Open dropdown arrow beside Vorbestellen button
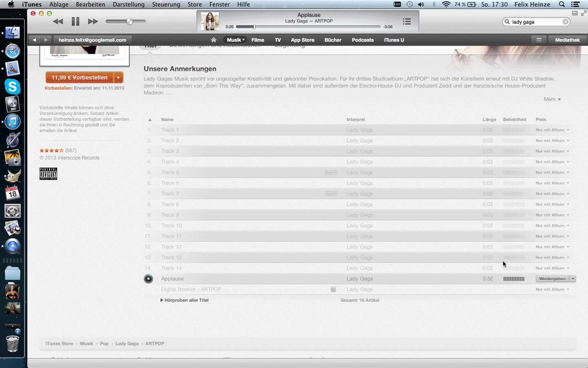Image resolution: width=588 pixels, height=368 pixels. coord(118,77)
